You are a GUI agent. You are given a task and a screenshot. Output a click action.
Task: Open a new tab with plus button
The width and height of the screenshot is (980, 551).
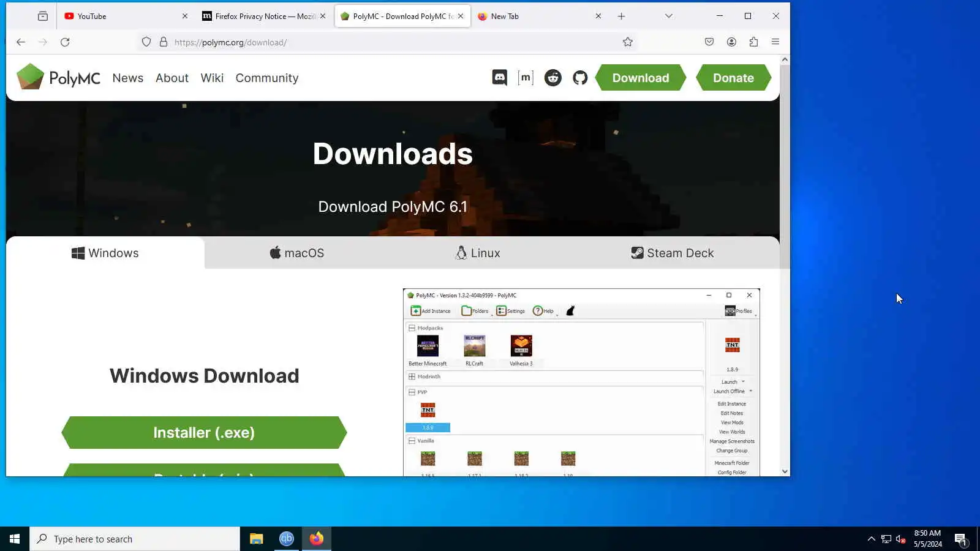pos(622,17)
